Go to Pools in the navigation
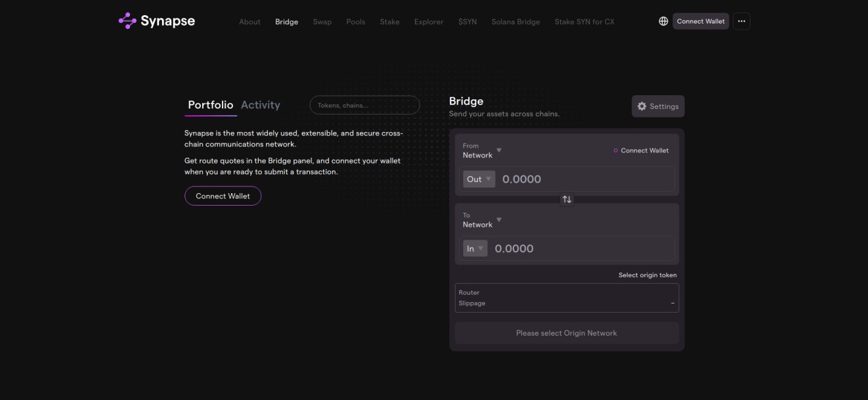The width and height of the screenshot is (868, 400). (355, 22)
